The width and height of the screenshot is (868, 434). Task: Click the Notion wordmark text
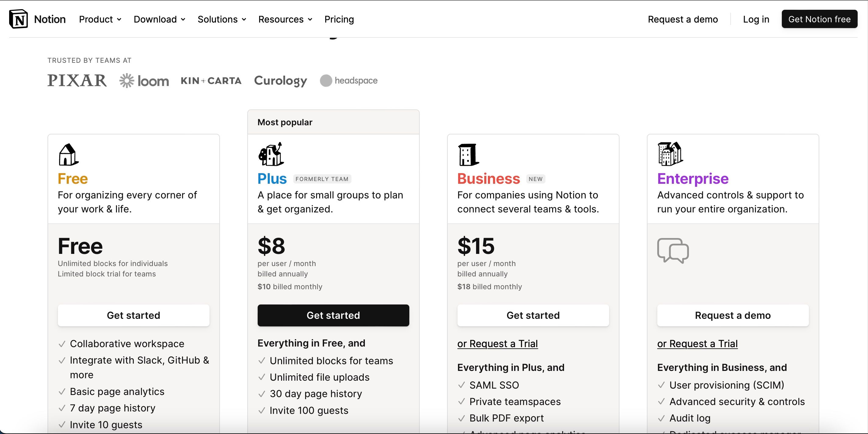pos(50,19)
